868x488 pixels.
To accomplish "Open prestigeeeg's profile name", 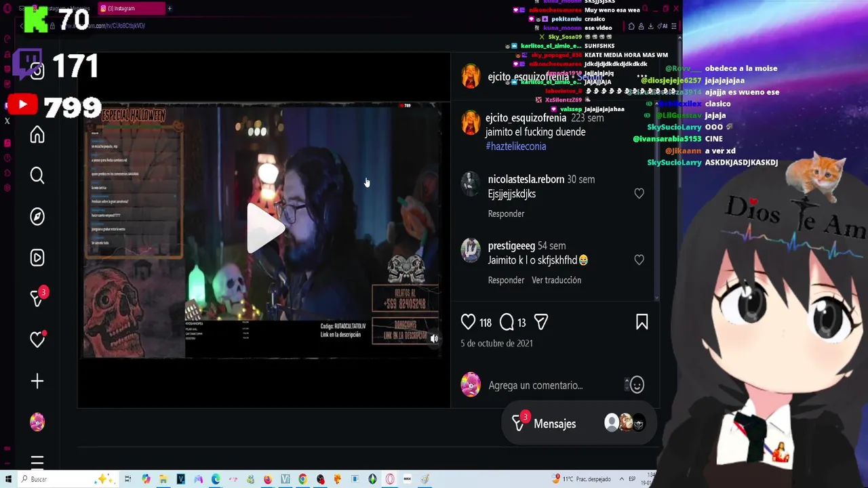I will point(511,246).
